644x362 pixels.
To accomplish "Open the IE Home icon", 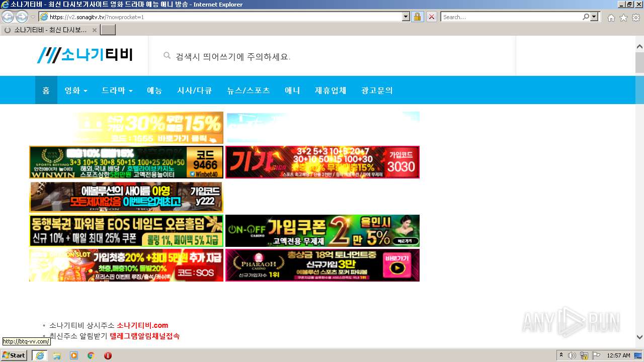I will click(x=611, y=17).
